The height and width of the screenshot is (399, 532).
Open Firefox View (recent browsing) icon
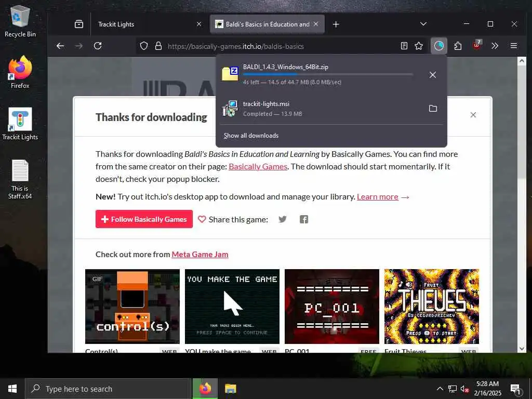click(79, 24)
